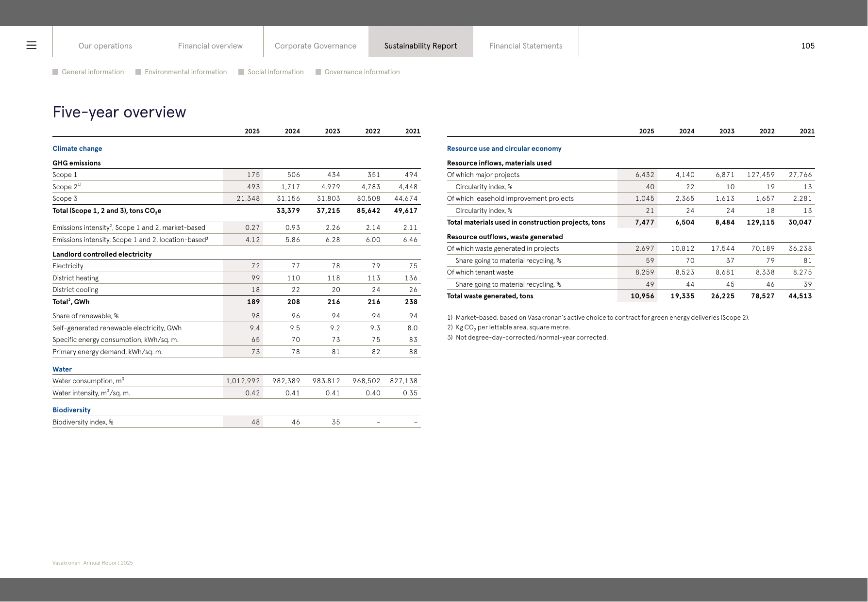Select GHG emissions subheading
Viewport: 868px width, 602px height.
click(x=77, y=163)
